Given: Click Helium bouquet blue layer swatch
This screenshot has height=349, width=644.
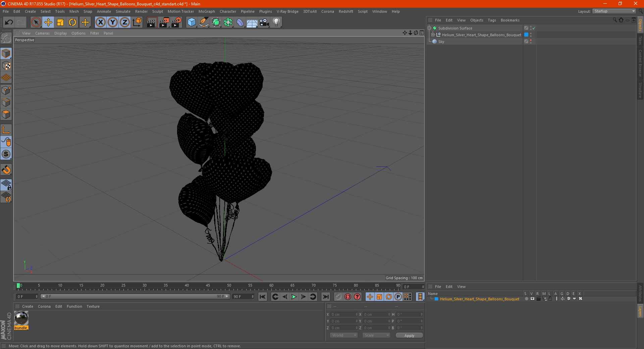Looking at the screenshot, I should point(526,35).
